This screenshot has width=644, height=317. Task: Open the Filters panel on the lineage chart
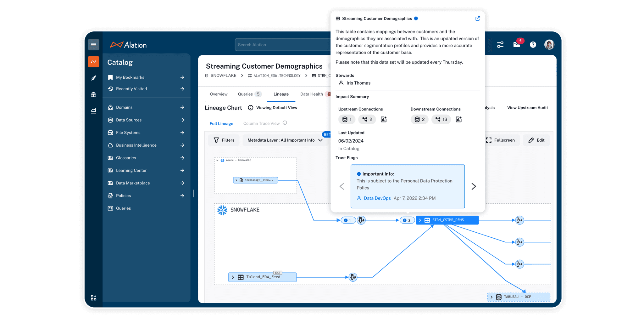(224, 140)
